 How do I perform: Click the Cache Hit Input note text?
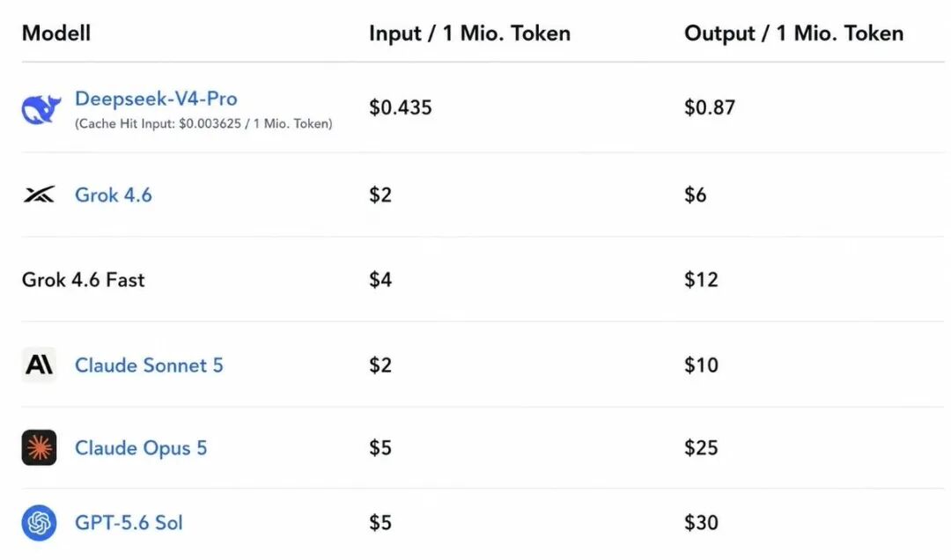pos(203,124)
